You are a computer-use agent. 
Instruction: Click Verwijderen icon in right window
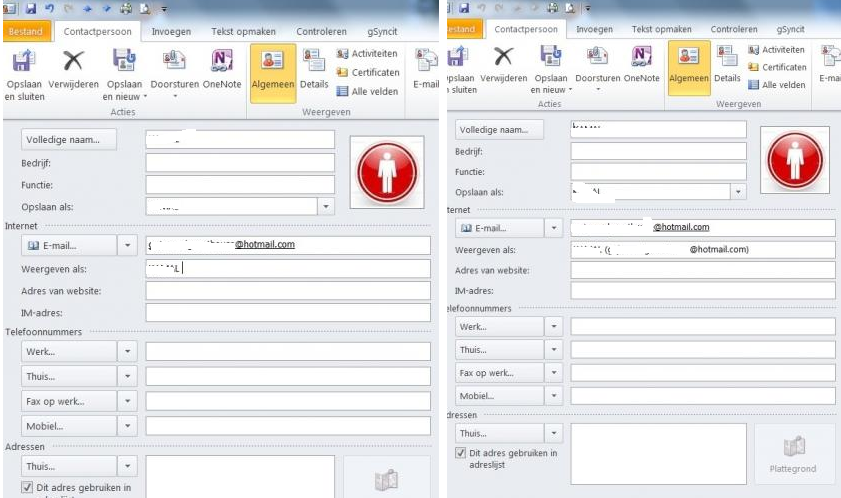point(503,56)
